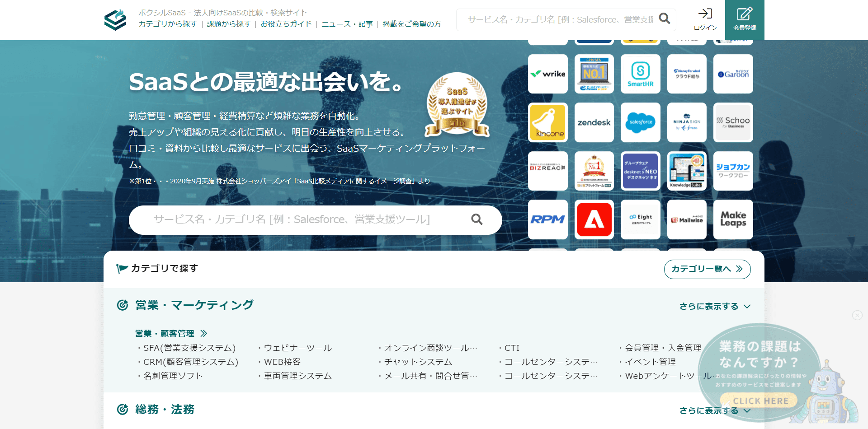The image size is (868, 429).
Task: Click the BIZREACH logo
Action: point(548,171)
